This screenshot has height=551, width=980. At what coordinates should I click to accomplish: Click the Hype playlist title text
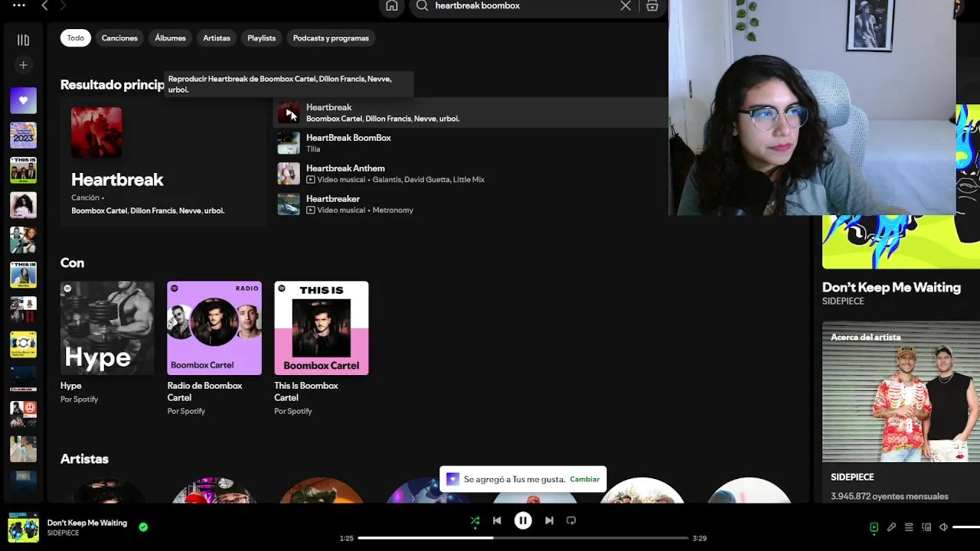click(70, 386)
